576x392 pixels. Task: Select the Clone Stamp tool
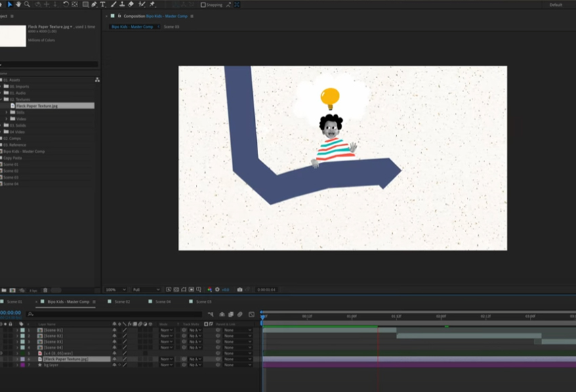pyautogui.click(x=122, y=5)
